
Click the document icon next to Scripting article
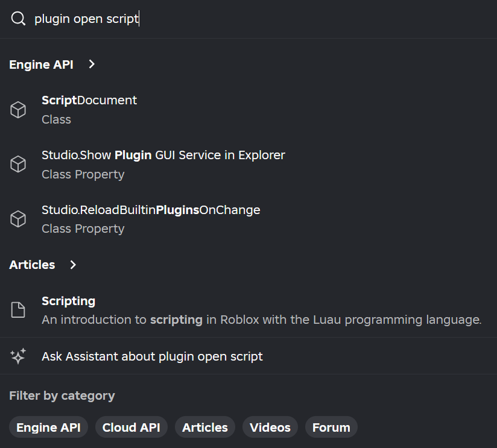[x=18, y=309]
